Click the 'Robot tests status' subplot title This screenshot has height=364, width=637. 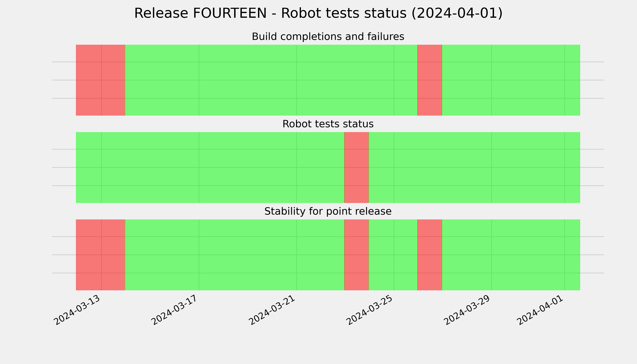pos(328,124)
